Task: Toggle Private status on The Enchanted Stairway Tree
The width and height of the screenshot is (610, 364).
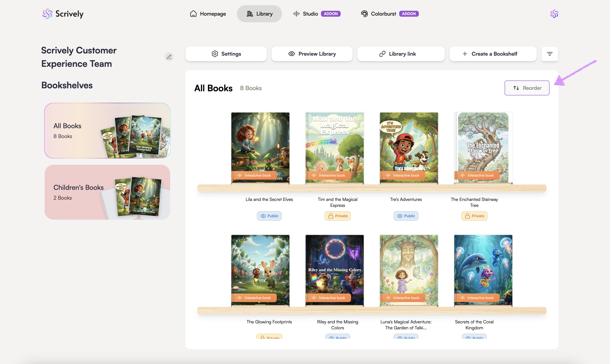Action: coord(474,216)
